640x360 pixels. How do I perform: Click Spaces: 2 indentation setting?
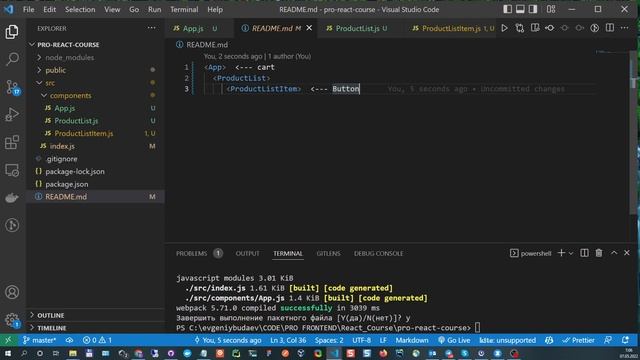tap(329, 340)
